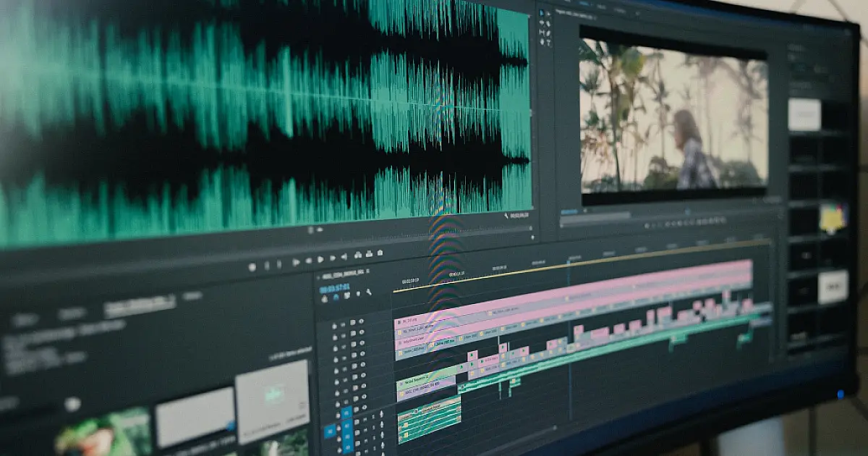Select the Selection tool in the Tools panel

pos(542,13)
